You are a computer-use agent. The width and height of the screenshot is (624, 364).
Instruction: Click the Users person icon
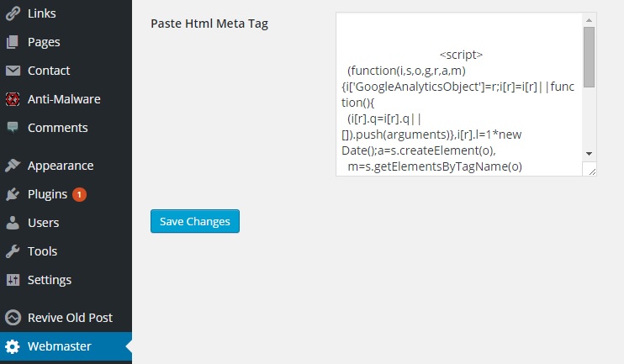point(13,223)
